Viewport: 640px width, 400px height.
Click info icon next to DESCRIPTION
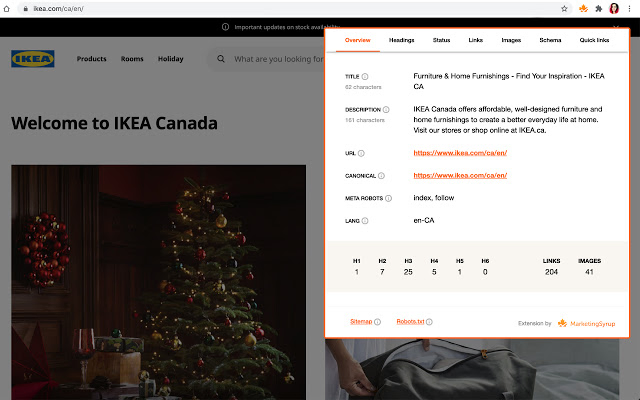tap(386, 109)
